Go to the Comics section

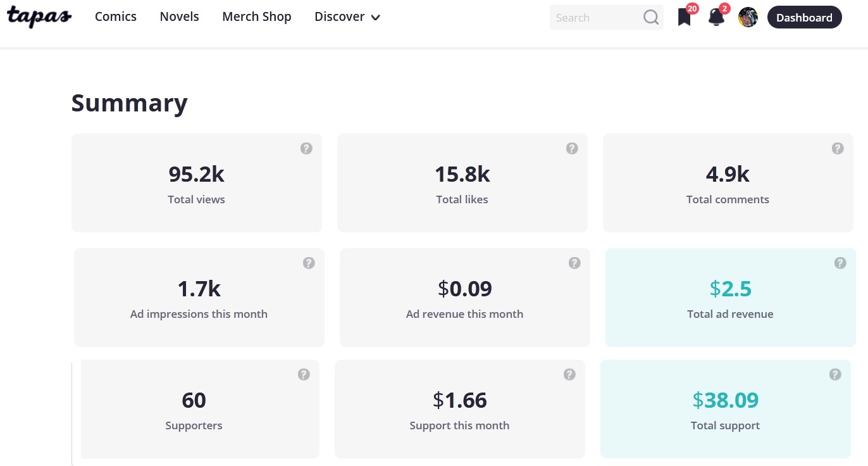click(116, 17)
